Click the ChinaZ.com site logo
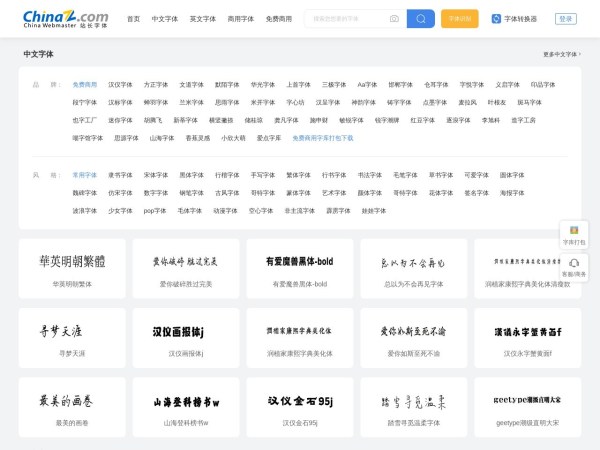This screenshot has height=450, width=600. 65,18
